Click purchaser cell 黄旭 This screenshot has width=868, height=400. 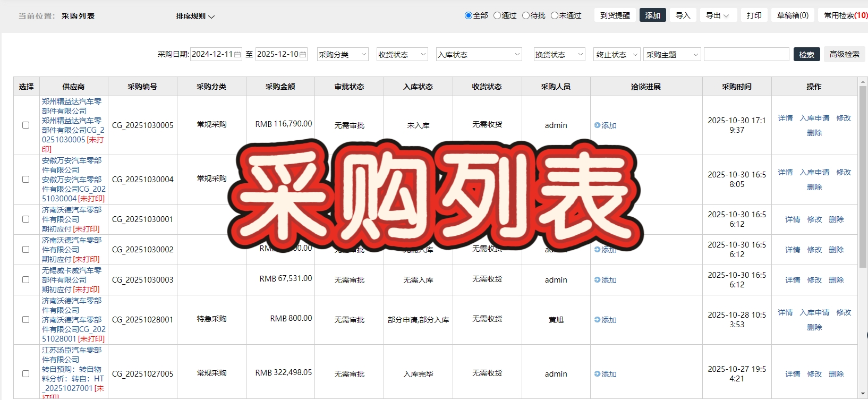click(556, 320)
